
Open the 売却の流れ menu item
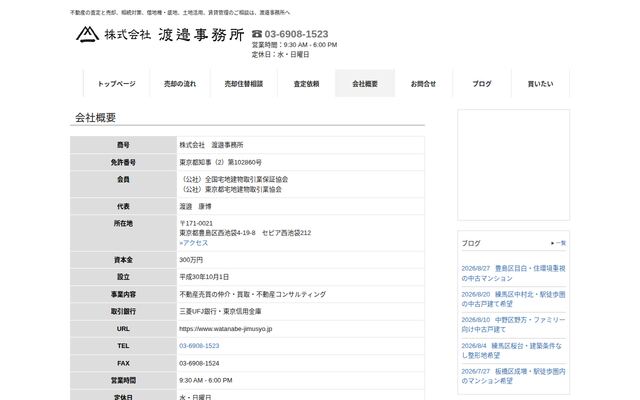click(x=180, y=84)
